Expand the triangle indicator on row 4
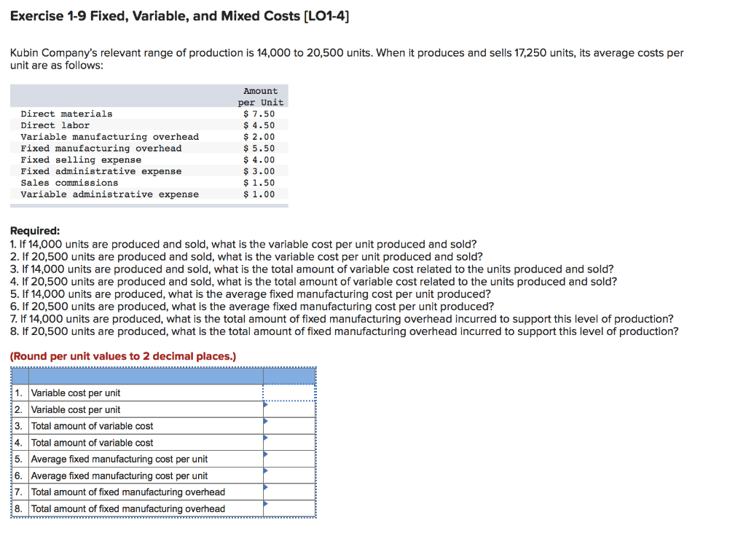 (x=266, y=439)
